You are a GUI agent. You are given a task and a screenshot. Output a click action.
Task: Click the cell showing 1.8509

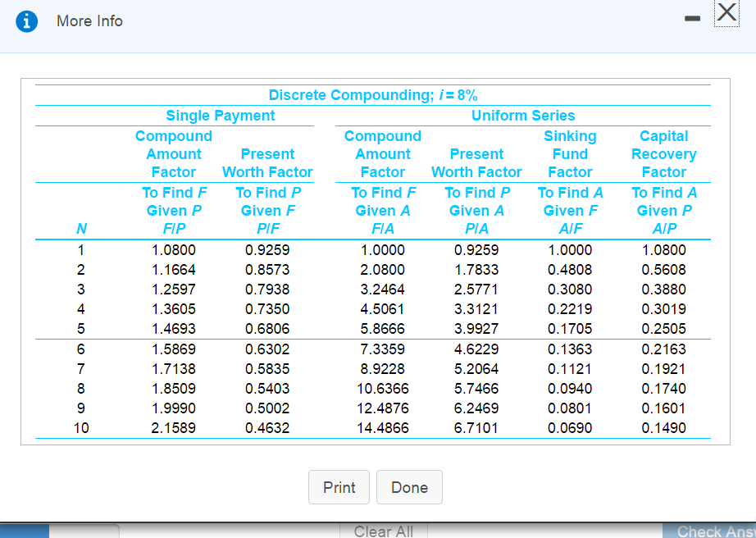[x=174, y=389]
